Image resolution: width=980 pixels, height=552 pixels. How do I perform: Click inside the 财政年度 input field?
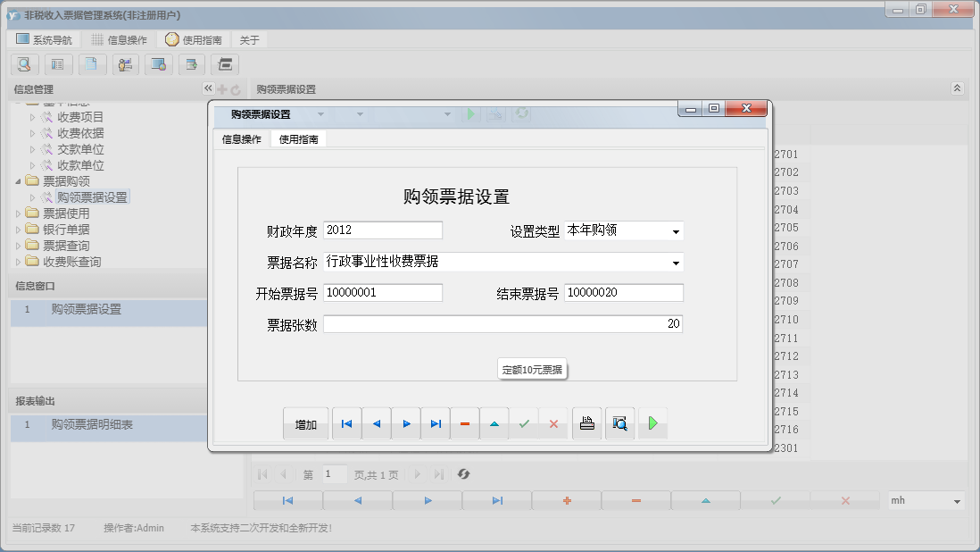tap(382, 230)
